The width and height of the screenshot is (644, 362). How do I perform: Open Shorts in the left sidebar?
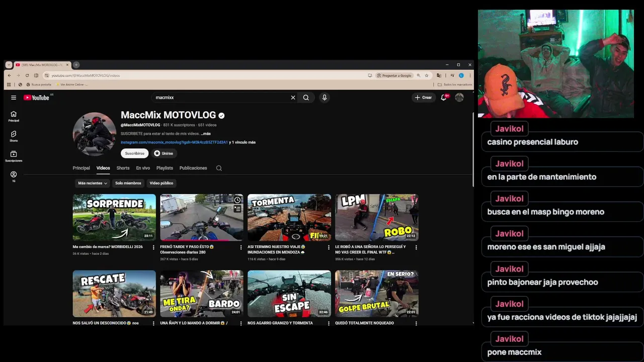[x=14, y=136]
